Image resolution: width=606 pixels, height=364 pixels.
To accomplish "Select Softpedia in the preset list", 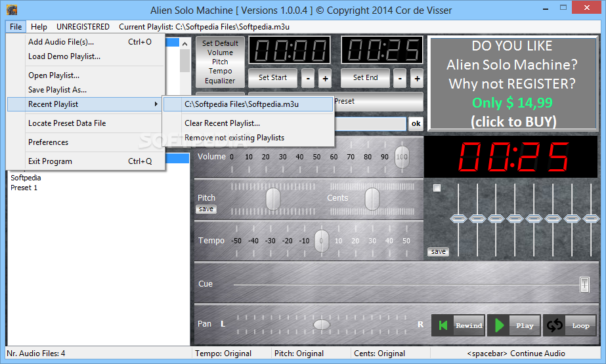I will (x=26, y=178).
